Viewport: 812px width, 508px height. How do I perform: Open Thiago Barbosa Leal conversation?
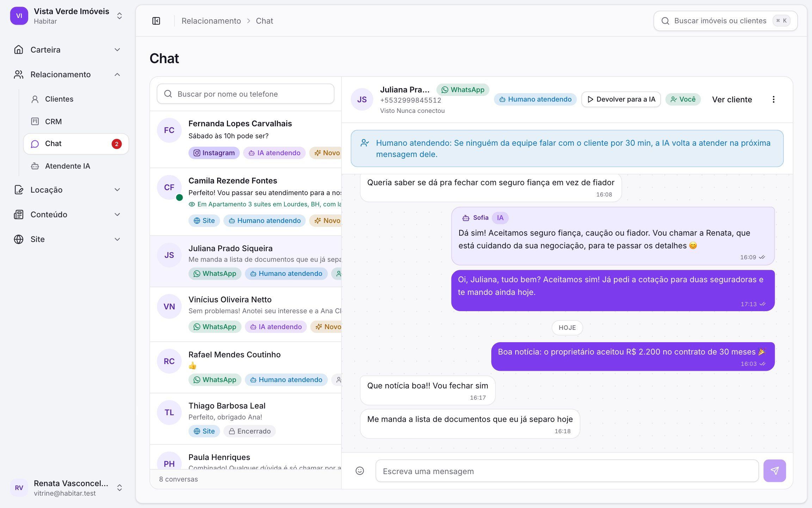point(246,419)
